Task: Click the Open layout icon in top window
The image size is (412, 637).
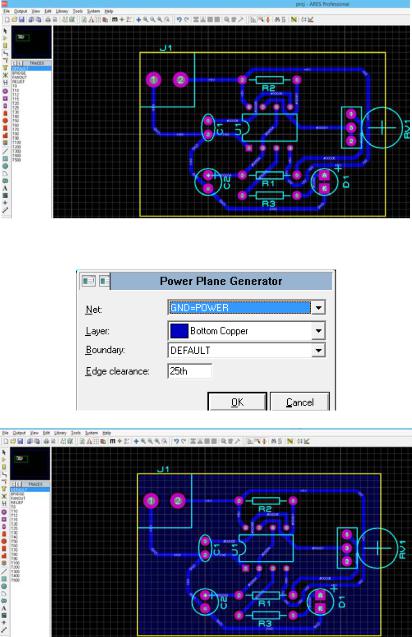Action: pos(14,20)
